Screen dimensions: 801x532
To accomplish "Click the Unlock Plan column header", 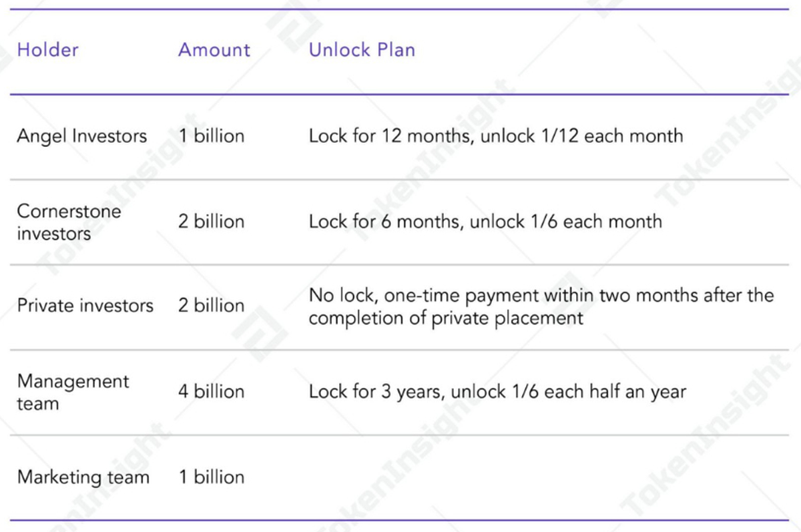I will coord(362,50).
